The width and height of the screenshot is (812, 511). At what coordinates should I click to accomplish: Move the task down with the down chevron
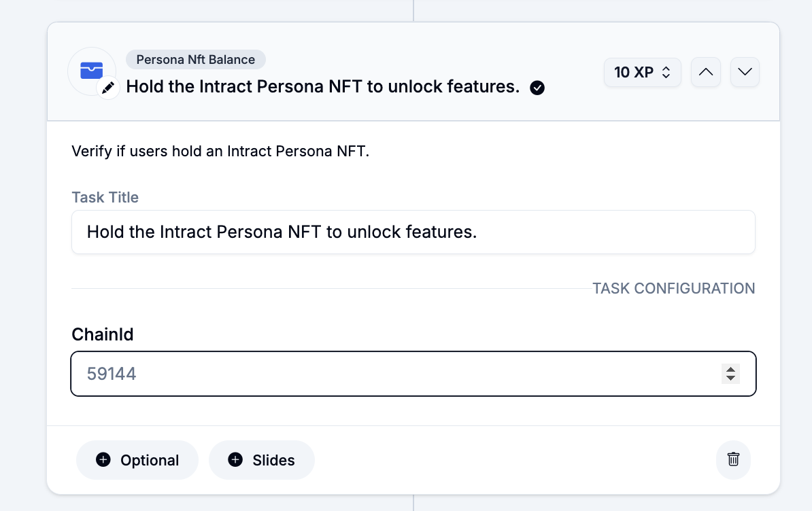pos(745,72)
